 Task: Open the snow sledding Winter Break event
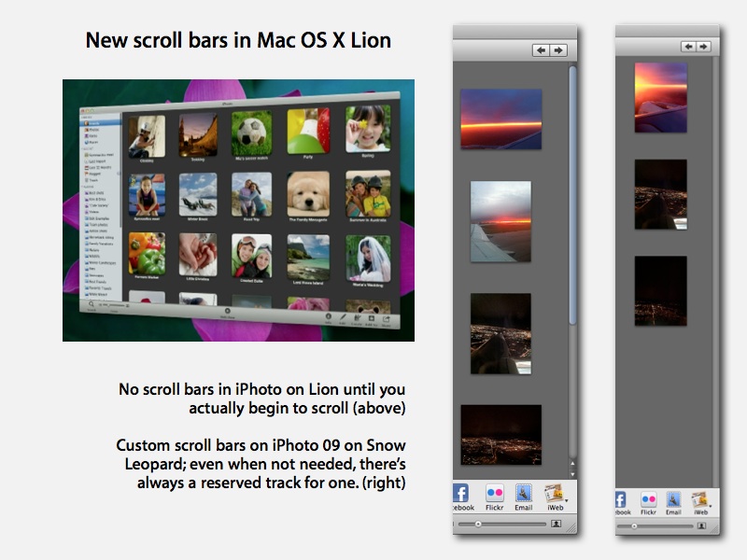(198, 194)
